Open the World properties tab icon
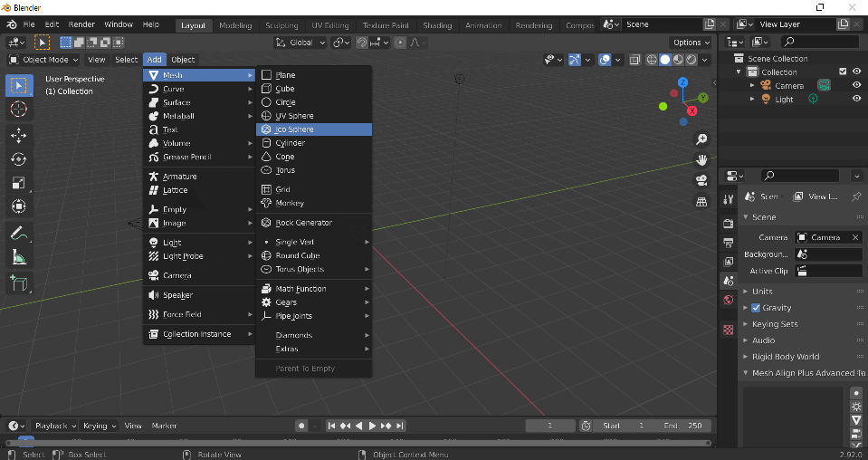Screen dimensions: 868x460 tap(729, 300)
